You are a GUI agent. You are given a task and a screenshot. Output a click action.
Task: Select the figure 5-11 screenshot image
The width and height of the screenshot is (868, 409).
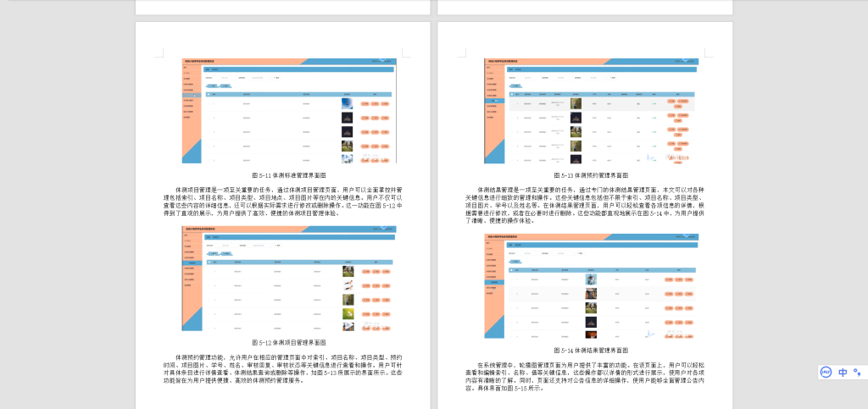289,111
